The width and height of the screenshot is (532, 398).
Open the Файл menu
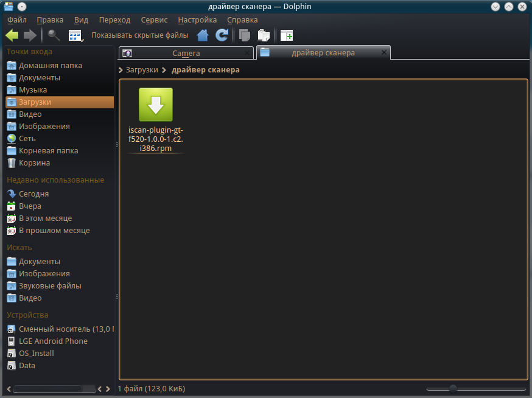click(x=17, y=20)
